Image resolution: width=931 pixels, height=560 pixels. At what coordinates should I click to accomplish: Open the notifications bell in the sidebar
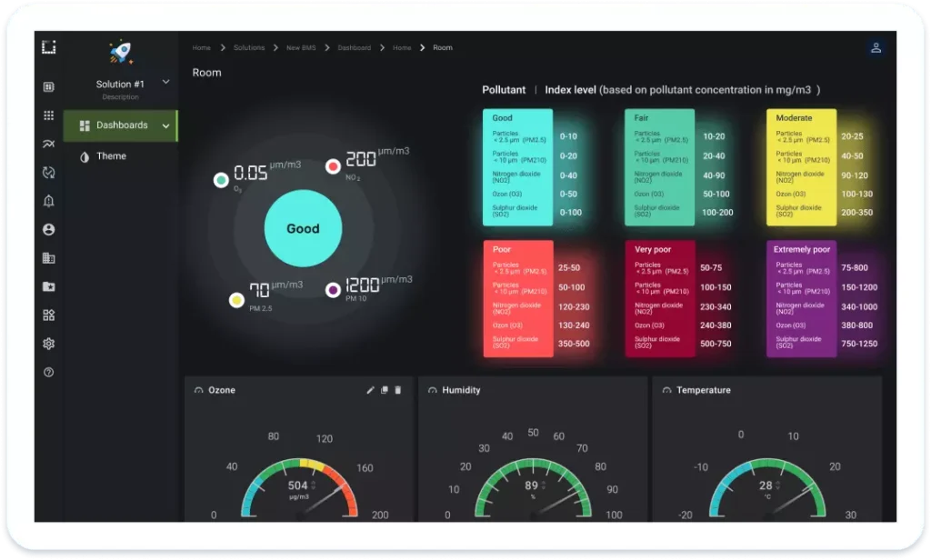tap(48, 201)
